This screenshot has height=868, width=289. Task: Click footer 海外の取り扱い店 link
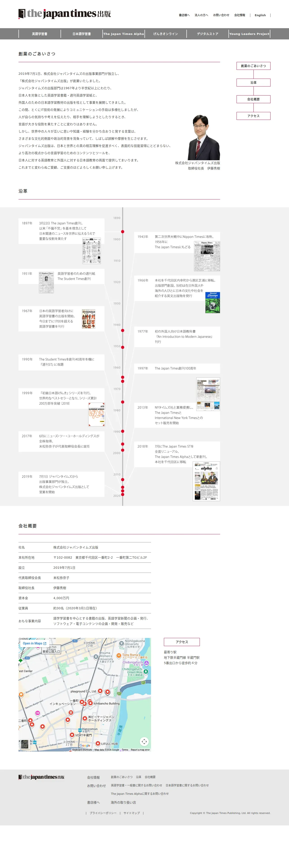(x=124, y=803)
